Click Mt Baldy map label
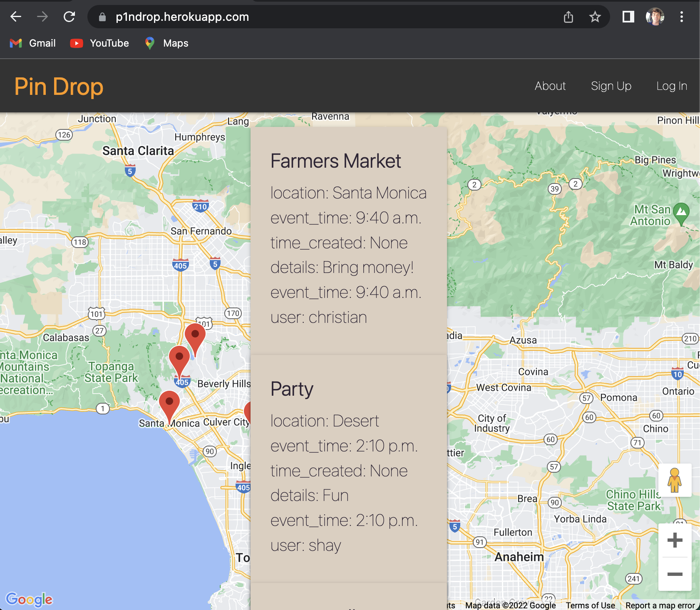The height and width of the screenshot is (610, 700). [673, 265]
